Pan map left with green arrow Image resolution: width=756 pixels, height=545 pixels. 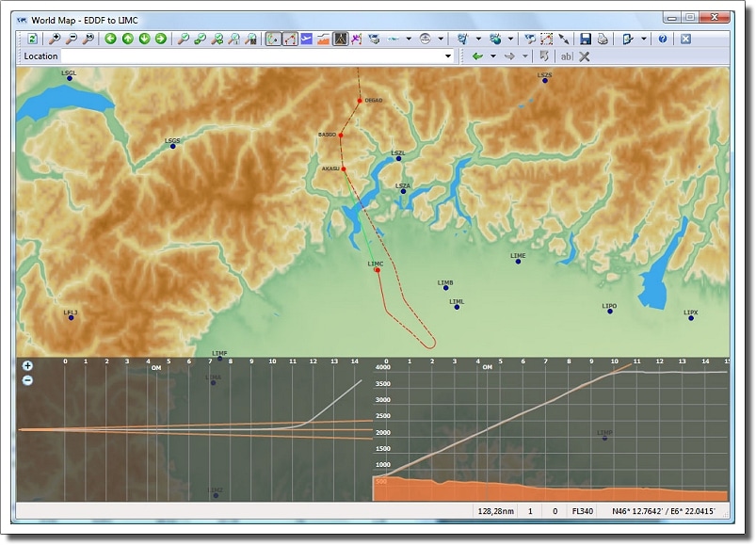110,39
